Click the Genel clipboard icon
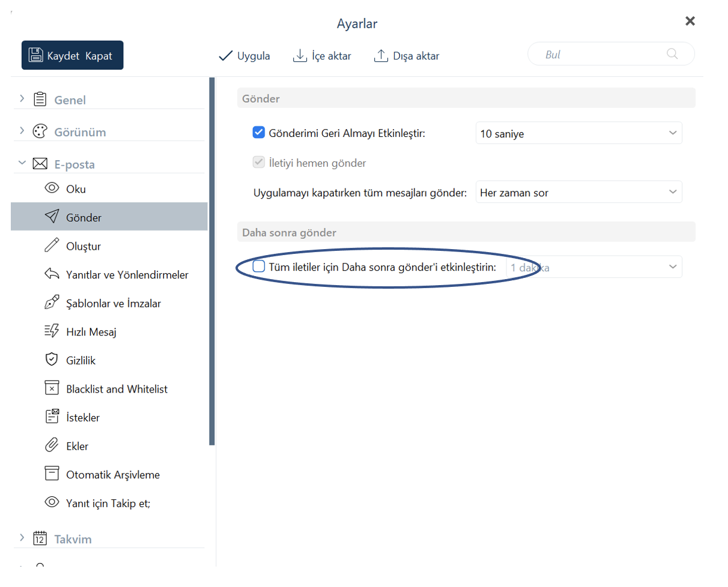Viewport: 728px width, 587px height. point(40,99)
